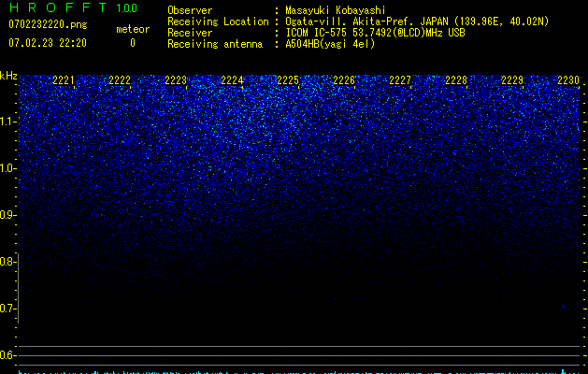Select the file name 0702232220.png
The image size is (588, 374).
pyautogui.click(x=48, y=24)
